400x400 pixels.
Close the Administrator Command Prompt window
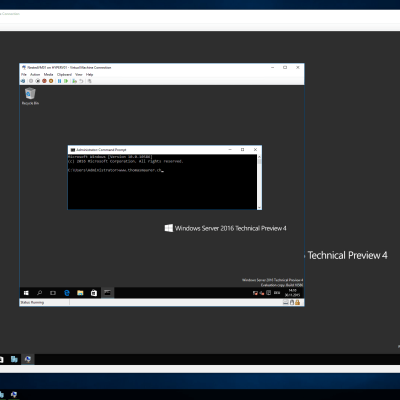click(x=255, y=150)
